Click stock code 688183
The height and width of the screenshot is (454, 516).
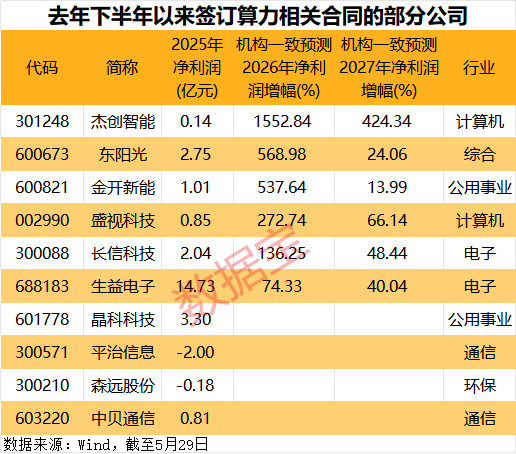pyautogui.click(x=42, y=286)
